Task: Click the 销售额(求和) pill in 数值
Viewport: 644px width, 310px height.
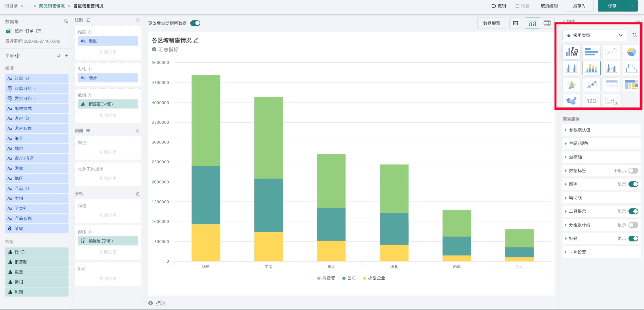Action: coord(108,104)
